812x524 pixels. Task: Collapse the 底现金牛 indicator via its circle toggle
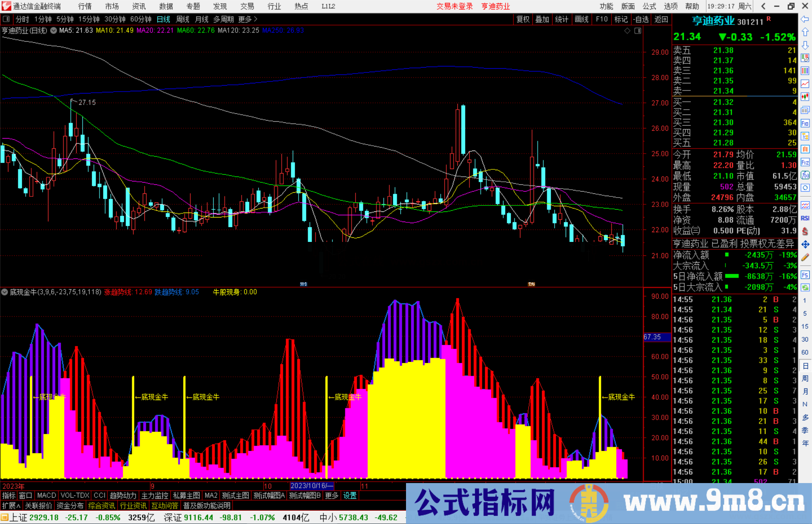tap(5, 292)
